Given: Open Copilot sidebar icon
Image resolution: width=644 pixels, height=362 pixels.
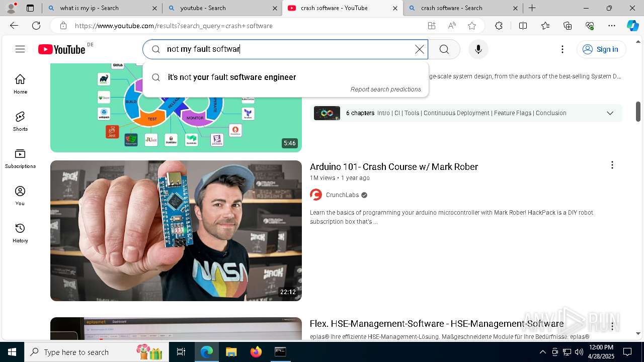Looking at the screenshot, I should pos(632,26).
